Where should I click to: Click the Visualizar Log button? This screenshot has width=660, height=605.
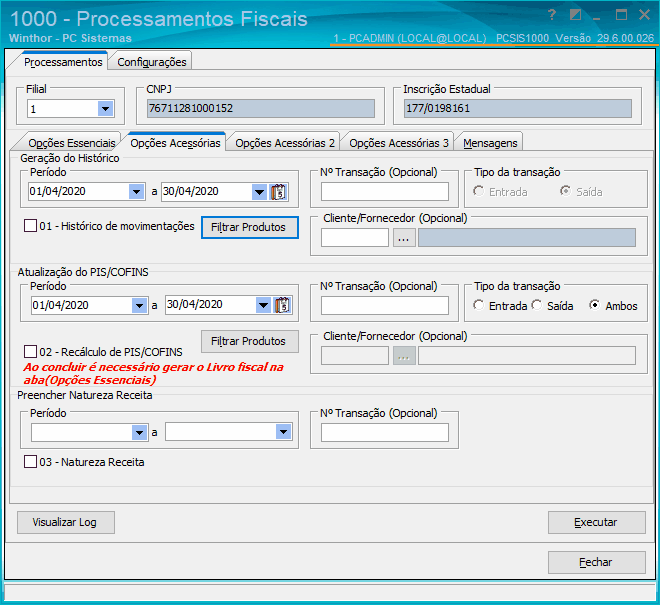[66, 522]
